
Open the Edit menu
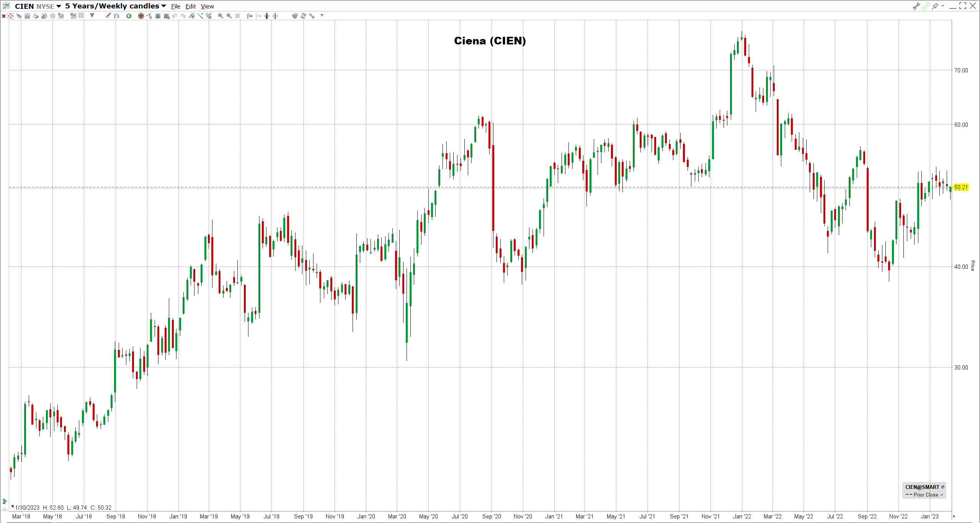tap(191, 7)
